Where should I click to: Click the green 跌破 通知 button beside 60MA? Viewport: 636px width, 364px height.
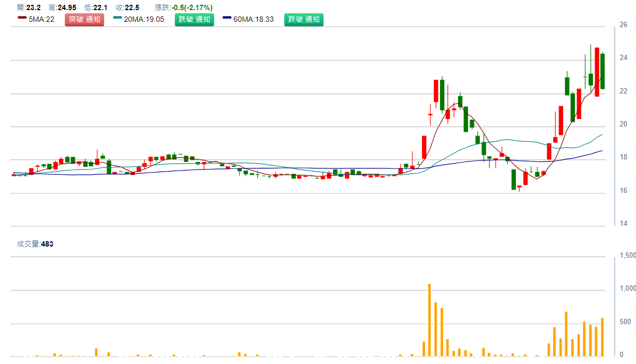coord(303,20)
